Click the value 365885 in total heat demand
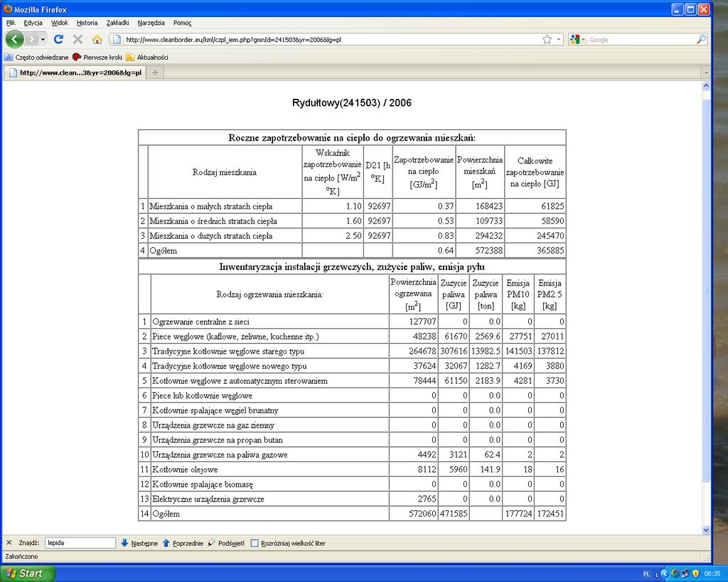Viewport: 728px width, 582px height. tap(550, 251)
